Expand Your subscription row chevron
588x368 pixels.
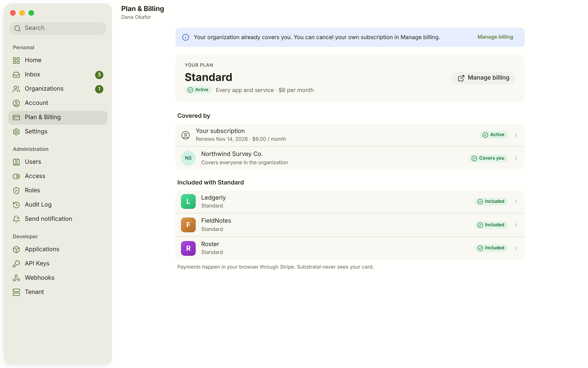516,135
